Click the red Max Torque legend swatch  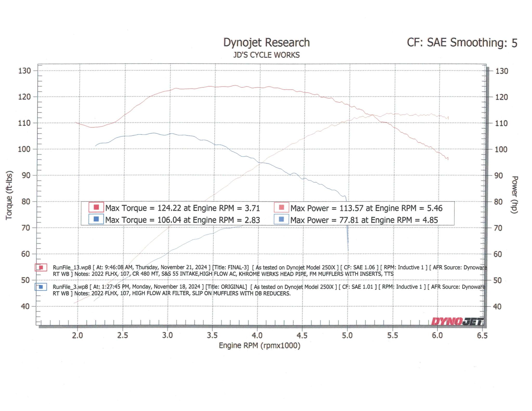pos(96,207)
